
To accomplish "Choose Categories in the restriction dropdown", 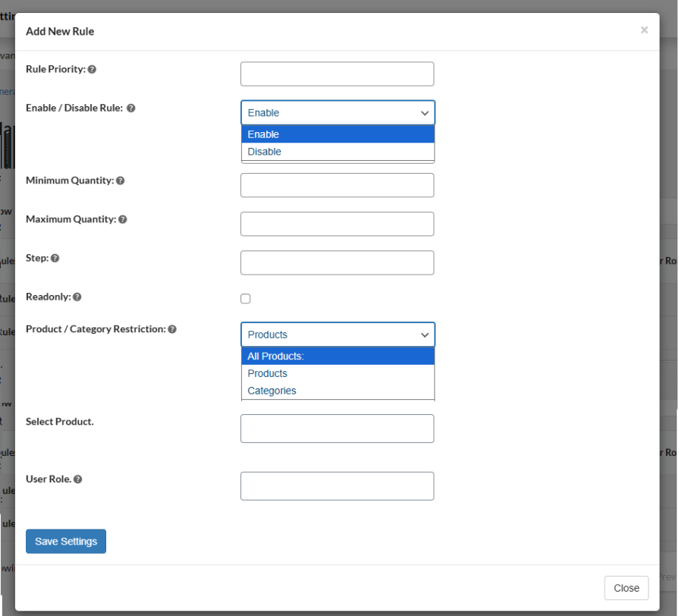I will (x=272, y=390).
